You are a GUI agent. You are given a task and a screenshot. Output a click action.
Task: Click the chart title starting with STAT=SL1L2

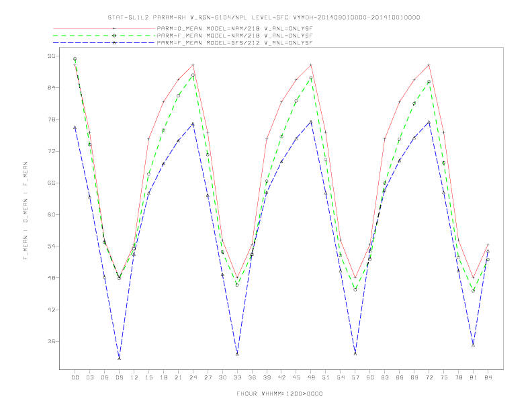click(x=263, y=17)
